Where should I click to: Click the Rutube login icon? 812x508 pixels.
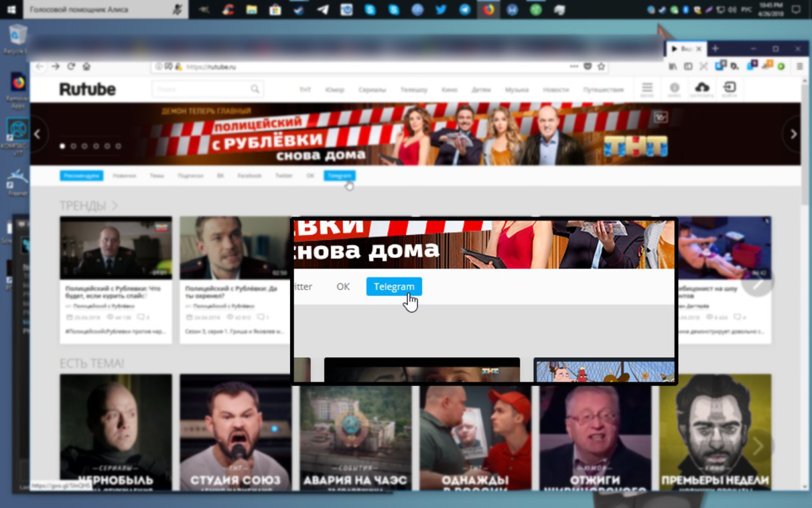(730, 88)
